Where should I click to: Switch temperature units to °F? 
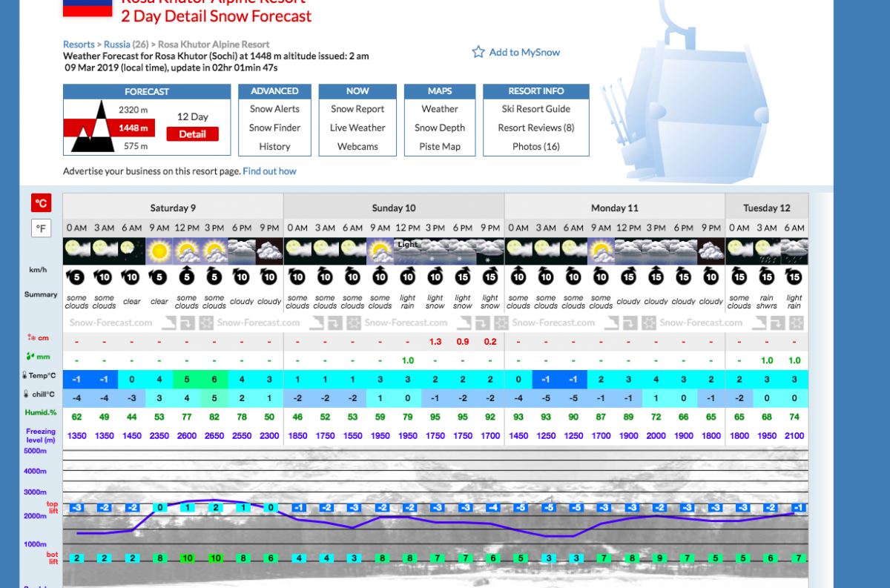coord(41,228)
